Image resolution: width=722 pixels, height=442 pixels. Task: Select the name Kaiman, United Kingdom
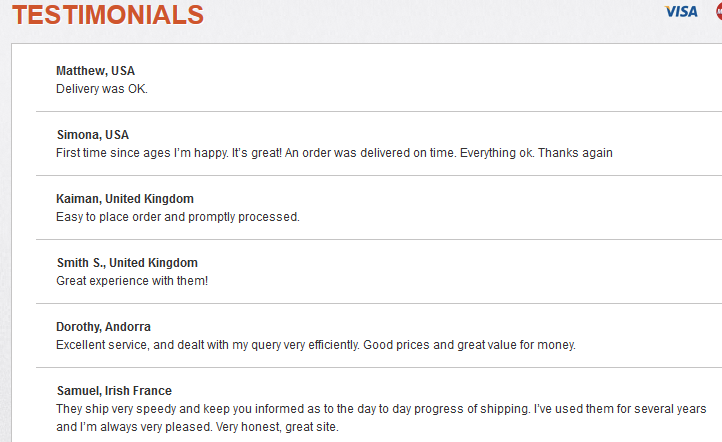(x=125, y=199)
